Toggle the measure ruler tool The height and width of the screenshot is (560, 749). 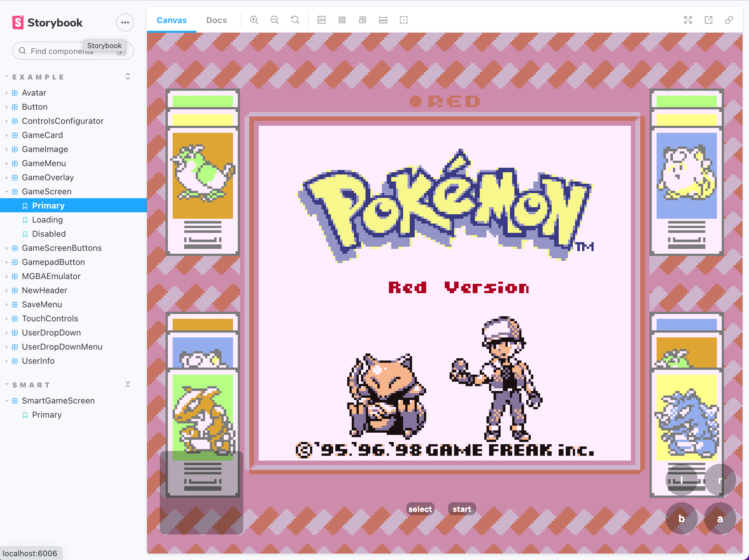(x=383, y=20)
